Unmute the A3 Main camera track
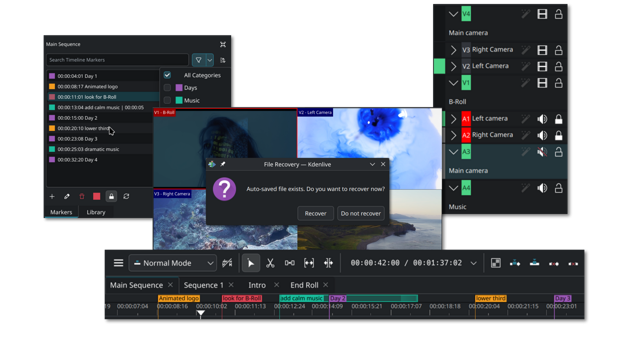This screenshot has width=640, height=360. pyautogui.click(x=542, y=152)
